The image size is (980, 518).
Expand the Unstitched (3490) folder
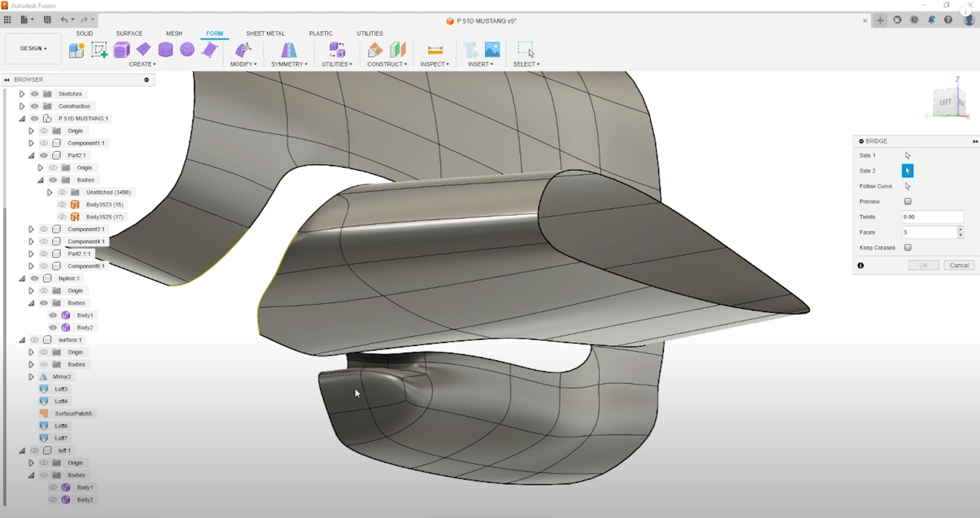[50, 192]
